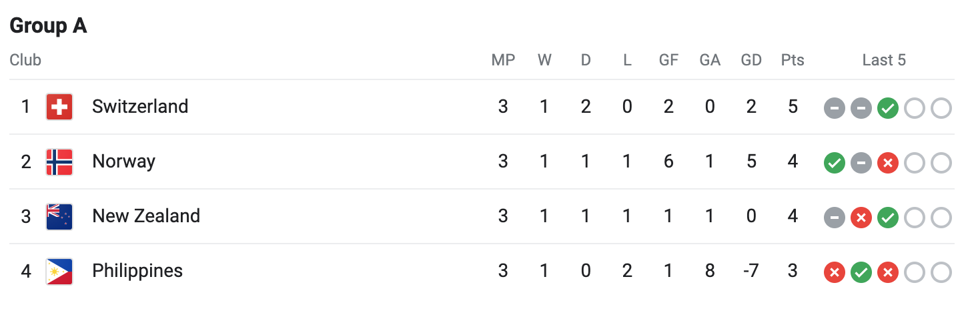This screenshot has height=309, width=980.
Task: Click Switzerland's green win checkmark icon
Action: pos(887,108)
